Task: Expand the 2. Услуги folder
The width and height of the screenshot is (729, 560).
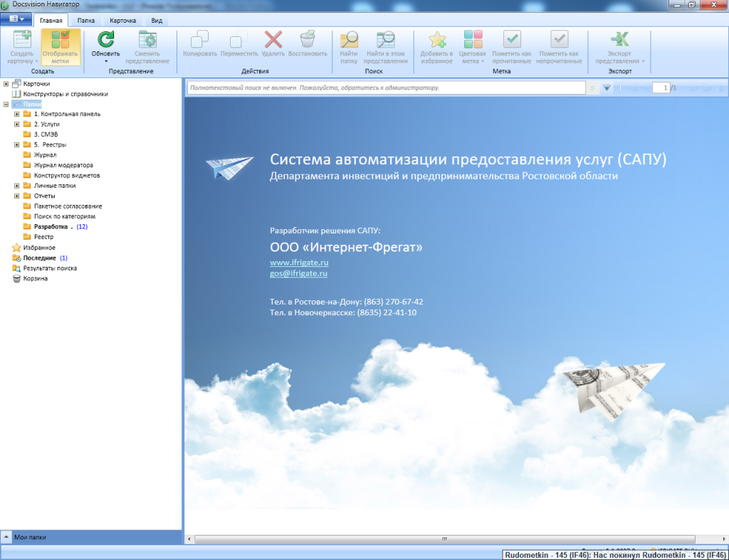Action: point(16,124)
